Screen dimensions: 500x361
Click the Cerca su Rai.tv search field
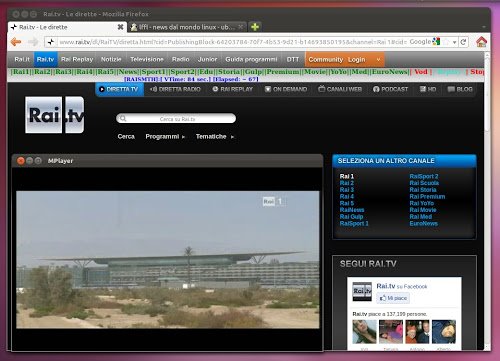[x=176, y=119]
